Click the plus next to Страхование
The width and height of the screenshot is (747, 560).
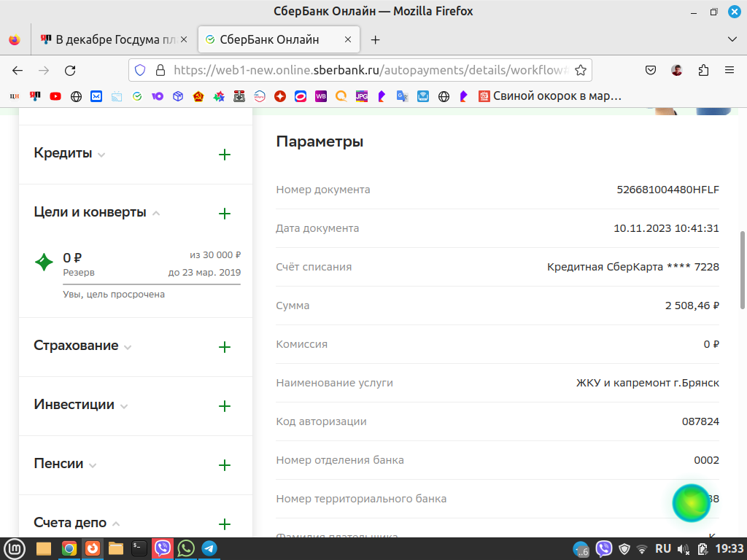[225, 346]
